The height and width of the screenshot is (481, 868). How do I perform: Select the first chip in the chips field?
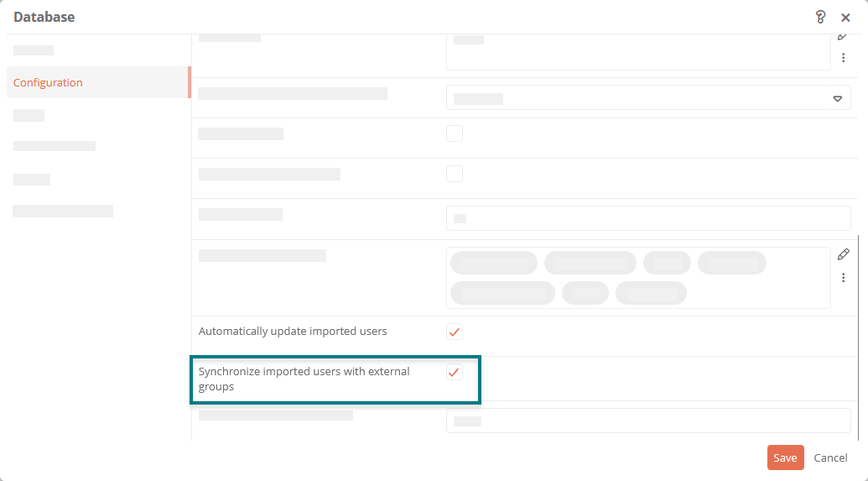(494, 263)
